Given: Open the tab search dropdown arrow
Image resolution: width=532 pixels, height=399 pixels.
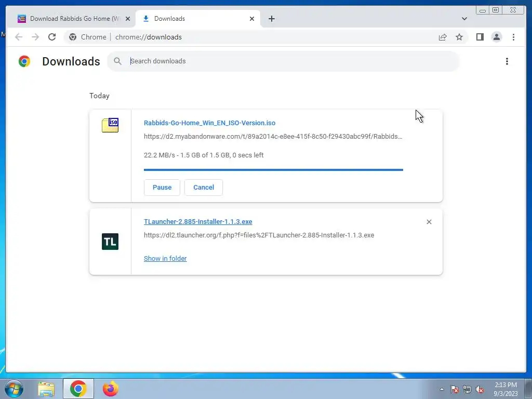Looking at the screenshot, I should coord(464,19).
